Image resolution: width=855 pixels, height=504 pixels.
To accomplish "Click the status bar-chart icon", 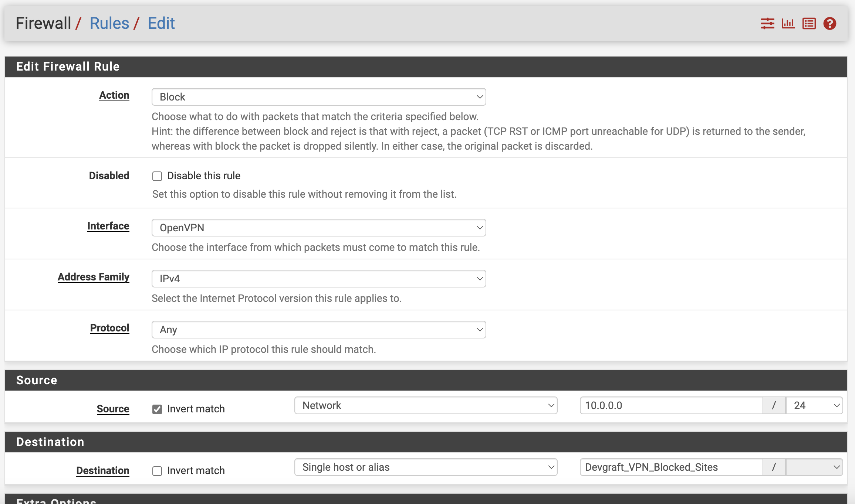I will 788,24.
